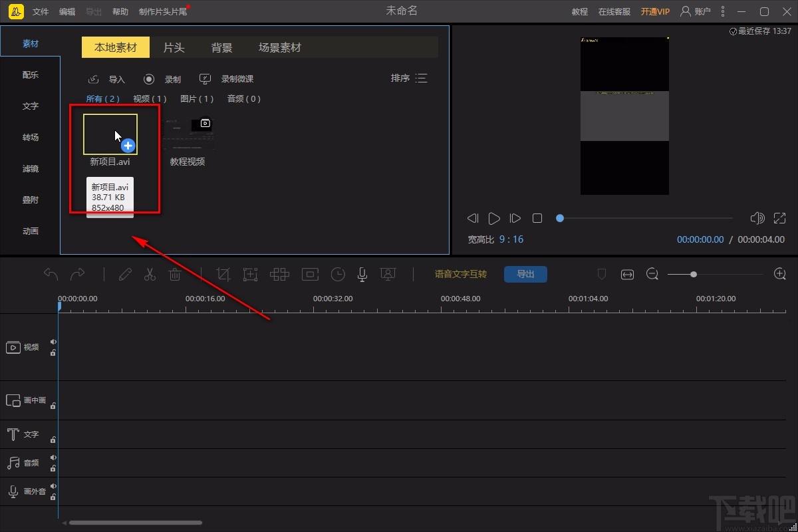Click the blue plus on 新项目.avi
Image resolution: width=798 pixels, height=532 pixels.
point(128,146)
